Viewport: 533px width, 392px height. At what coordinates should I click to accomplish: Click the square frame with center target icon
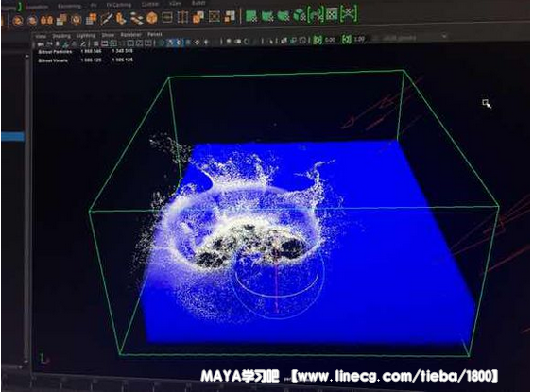click(x=215, y=16)
